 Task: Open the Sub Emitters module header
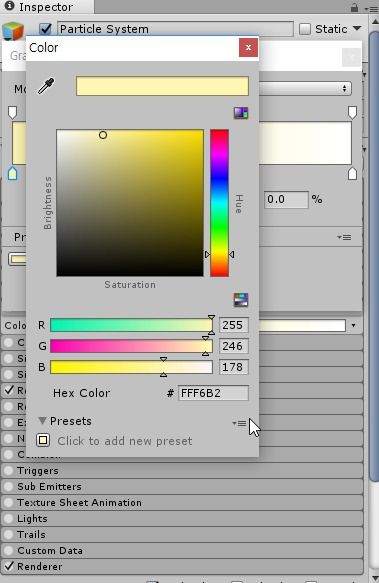(182, 487)
